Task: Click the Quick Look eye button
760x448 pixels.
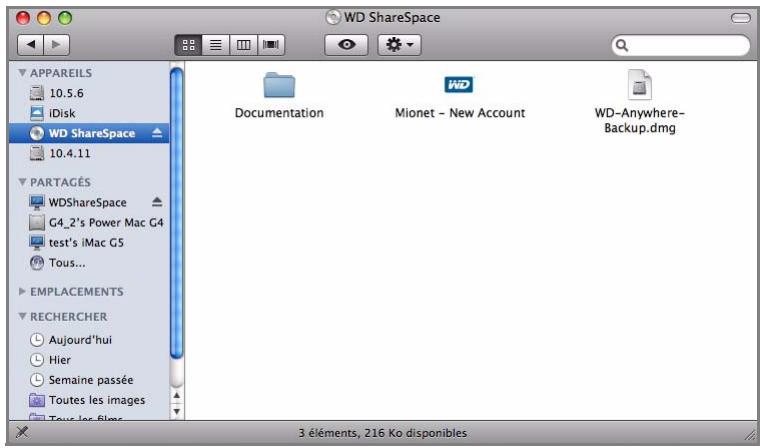Action: point(346,45)
